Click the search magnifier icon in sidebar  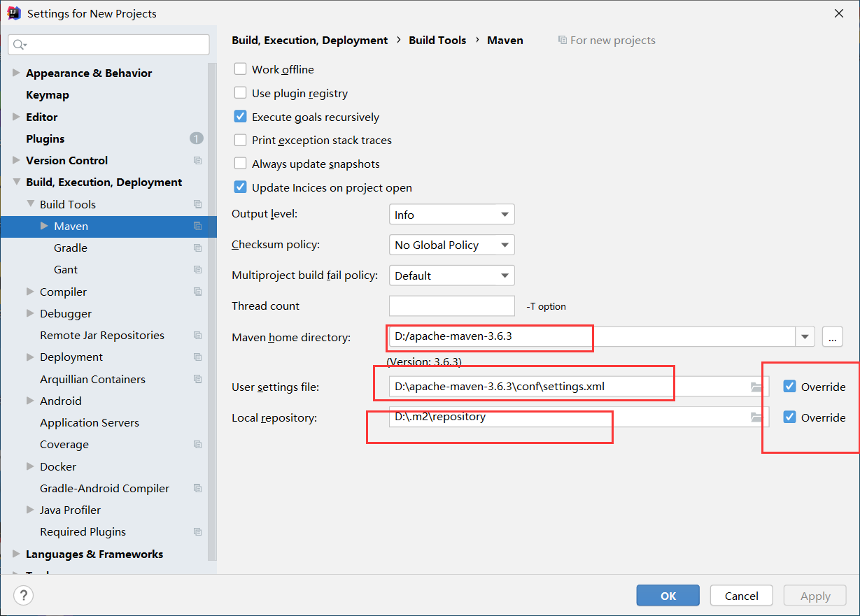coord(19,45)
